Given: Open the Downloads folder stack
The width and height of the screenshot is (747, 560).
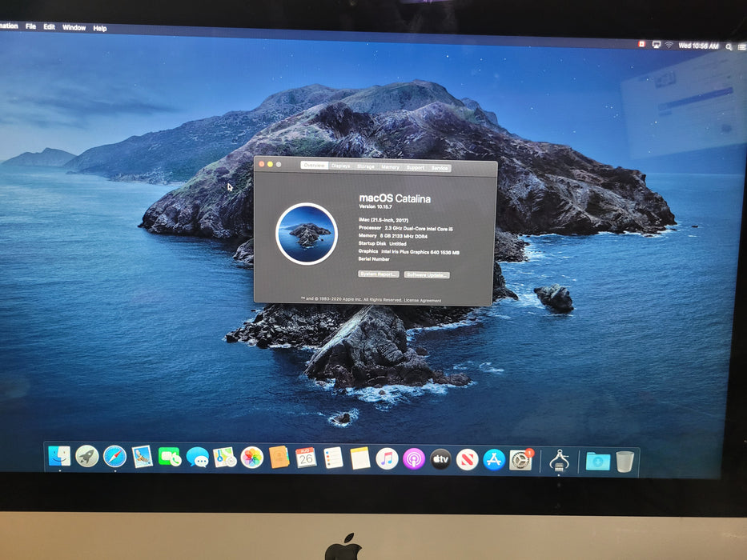Looking at the screenshot, I should [x=598, y=462].
